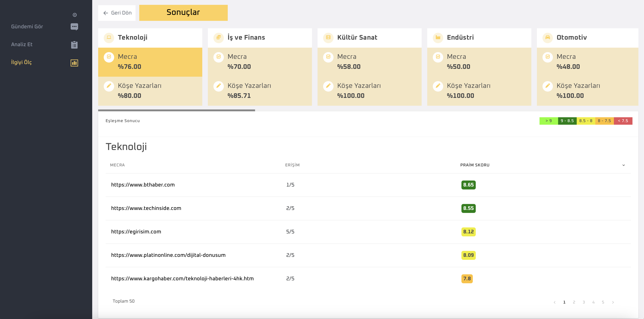644x319 pixels.
Task: Open the https://www.bthaber.com link
Action: point(143,185)
